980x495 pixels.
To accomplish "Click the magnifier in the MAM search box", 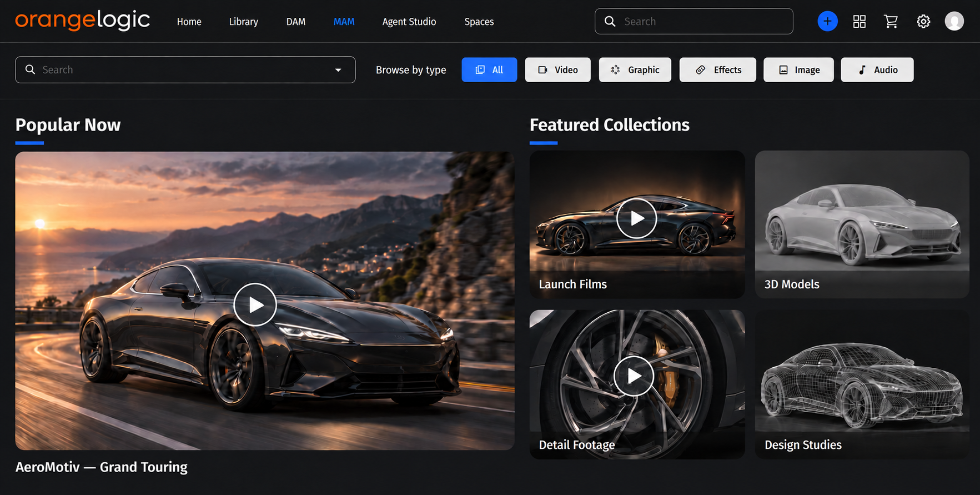I will [31, 69].
